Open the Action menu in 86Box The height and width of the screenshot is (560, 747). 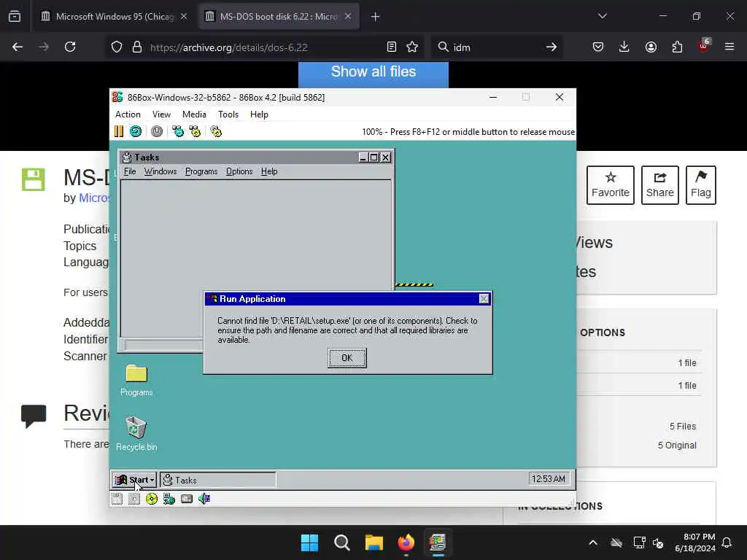tap(128, 114)
